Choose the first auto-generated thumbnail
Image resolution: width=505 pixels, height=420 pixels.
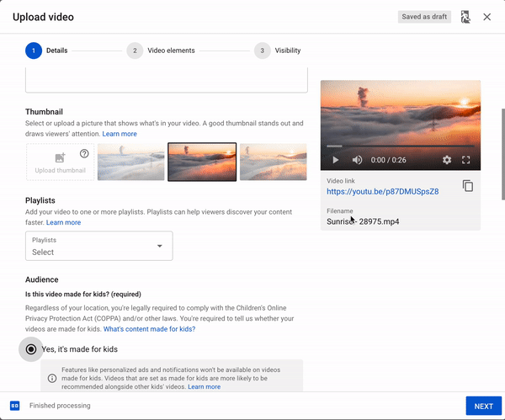pos(131,162)
